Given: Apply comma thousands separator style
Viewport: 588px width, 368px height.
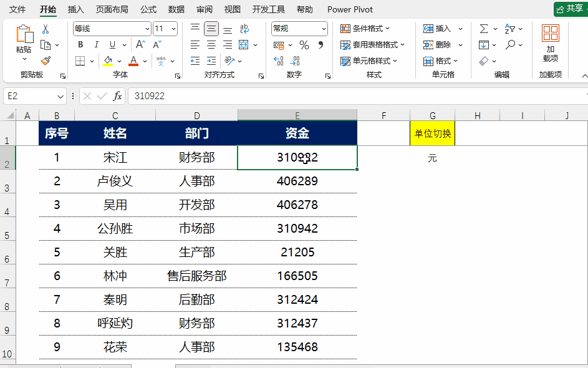Looking at the screenshot, I should point(321,46).
